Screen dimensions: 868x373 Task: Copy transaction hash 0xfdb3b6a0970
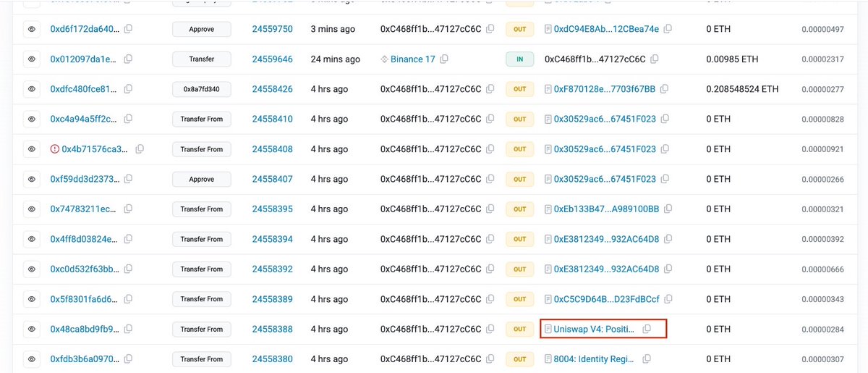tap(128, 359)
